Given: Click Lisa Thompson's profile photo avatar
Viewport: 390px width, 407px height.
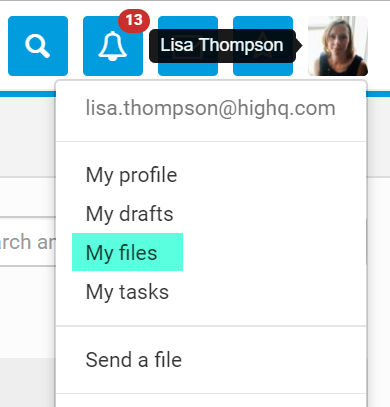Looking at the screenshot, I should 338,46.
